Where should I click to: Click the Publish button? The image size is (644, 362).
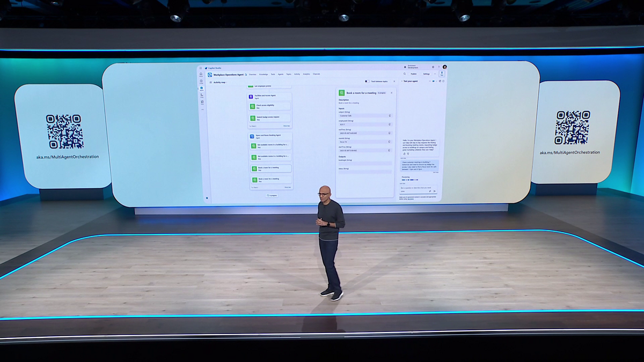[413, 74]
